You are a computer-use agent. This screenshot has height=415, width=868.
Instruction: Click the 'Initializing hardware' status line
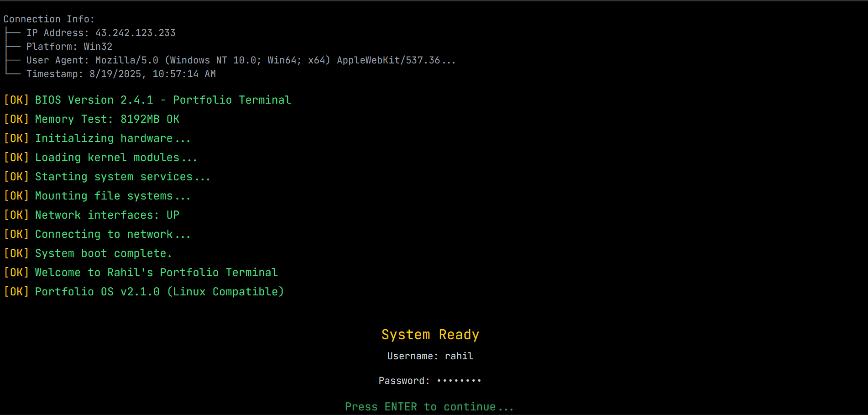[x=97, y=138]
